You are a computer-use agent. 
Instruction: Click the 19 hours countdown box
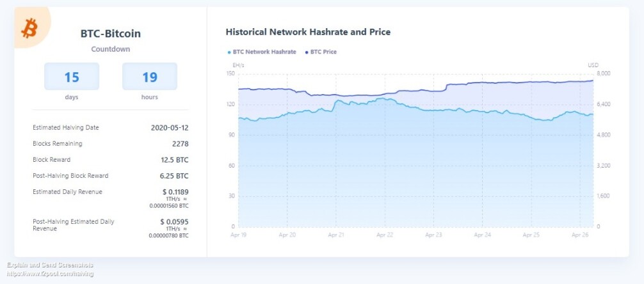(x=150, y=76)
